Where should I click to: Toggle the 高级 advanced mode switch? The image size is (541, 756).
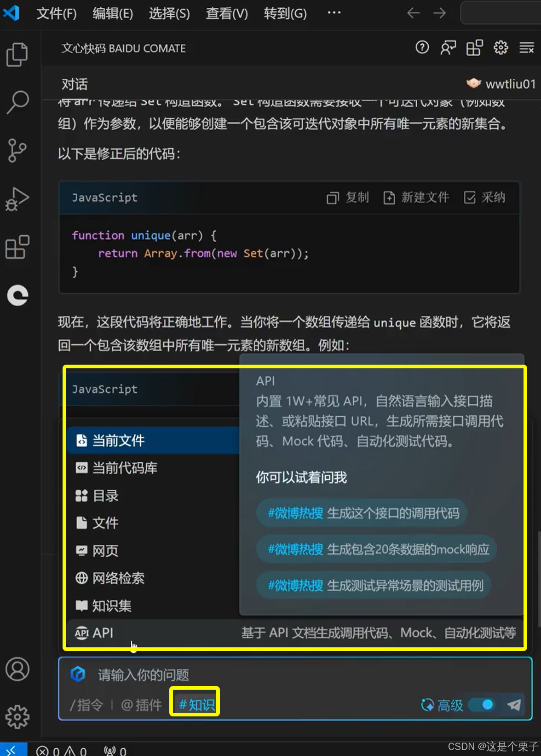coord(482,704)
